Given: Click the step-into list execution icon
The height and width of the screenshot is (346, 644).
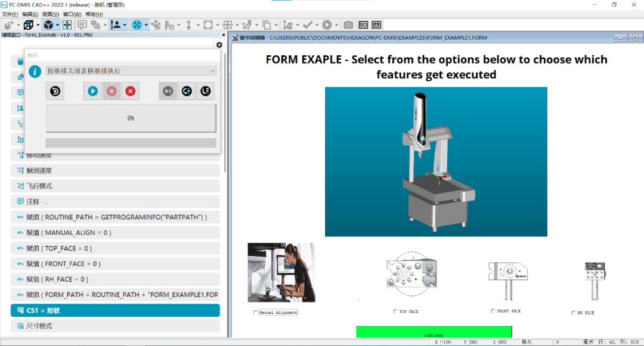Looking at the screenshot, I should (206, 91).
